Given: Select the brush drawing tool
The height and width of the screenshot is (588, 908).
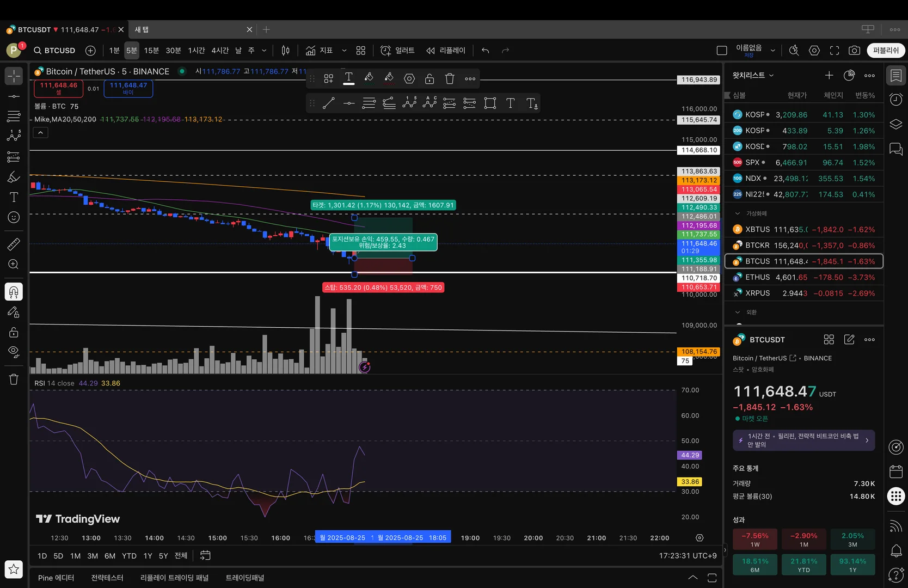Looking at the screenshot, I should coord(14,177).
